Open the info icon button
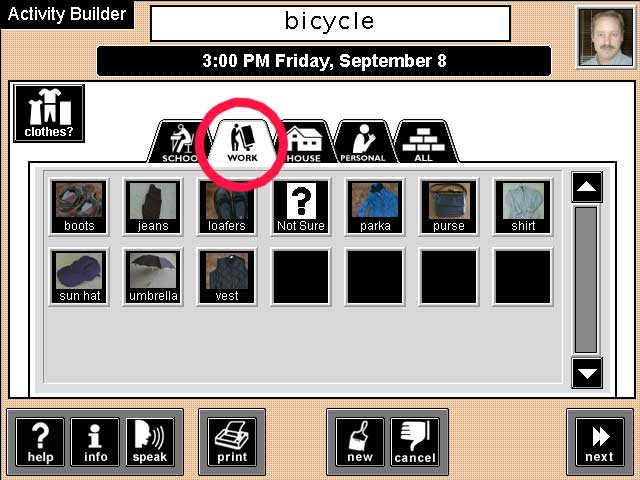640x480 pixels. tap(95, 442)
